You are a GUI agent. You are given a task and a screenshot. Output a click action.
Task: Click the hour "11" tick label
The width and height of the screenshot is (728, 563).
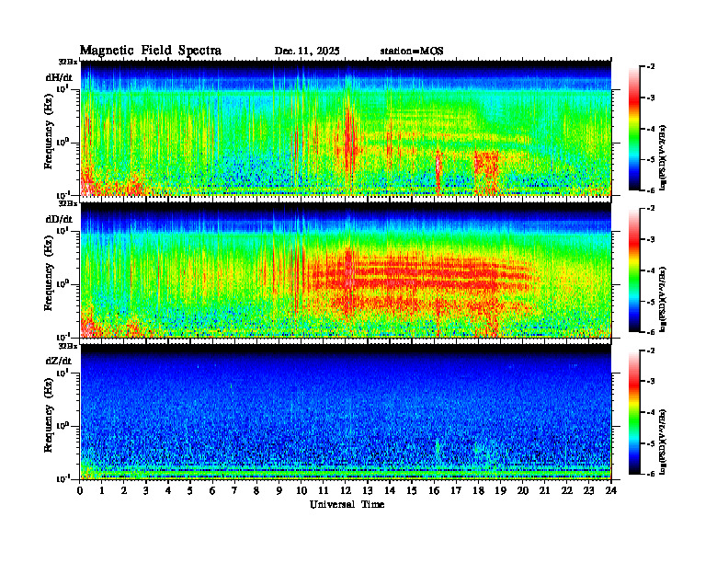[324, 491]
